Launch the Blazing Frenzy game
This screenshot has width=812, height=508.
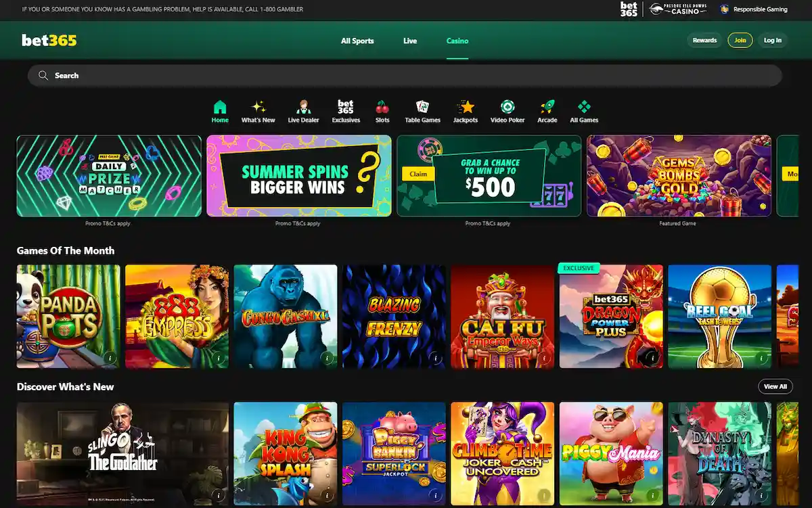(x=394, y=316)
